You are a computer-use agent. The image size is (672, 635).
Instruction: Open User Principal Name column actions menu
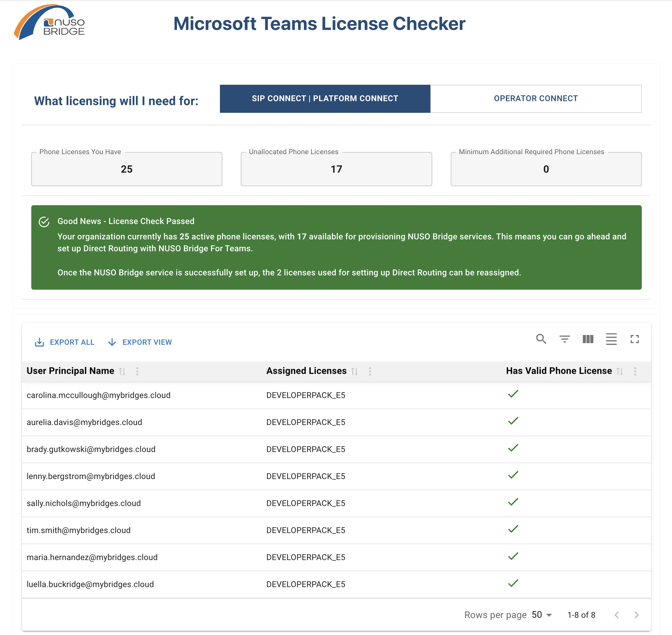[137, 371]
